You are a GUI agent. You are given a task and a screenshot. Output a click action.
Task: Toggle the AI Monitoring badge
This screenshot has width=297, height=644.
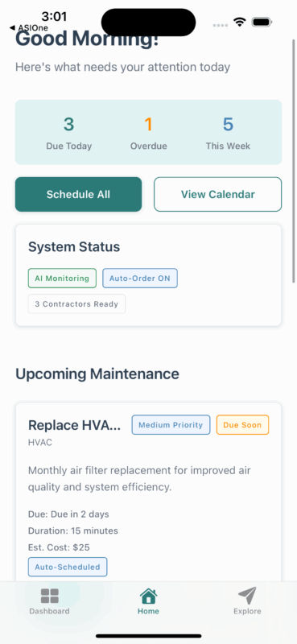[62, 278]
